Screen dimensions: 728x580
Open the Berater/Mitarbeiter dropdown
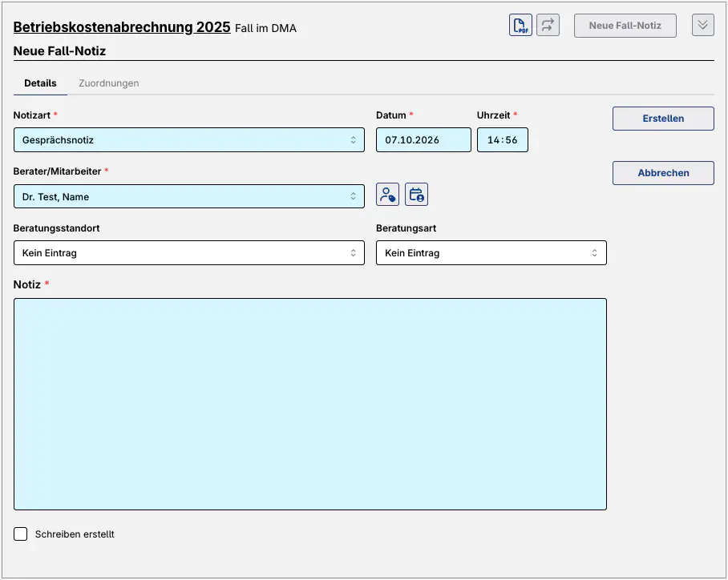pos(189,197)
